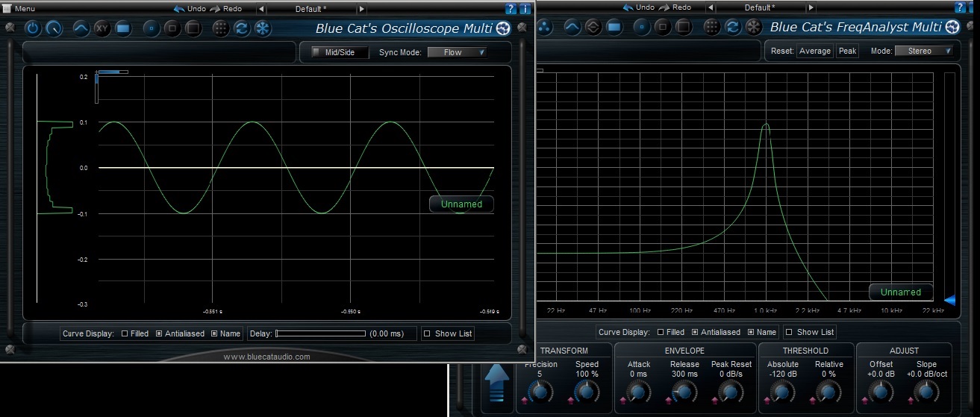Reset Peak curve in FreqAnalyst
This screenshot has height=417, width=980.
[x=847, y=51]
